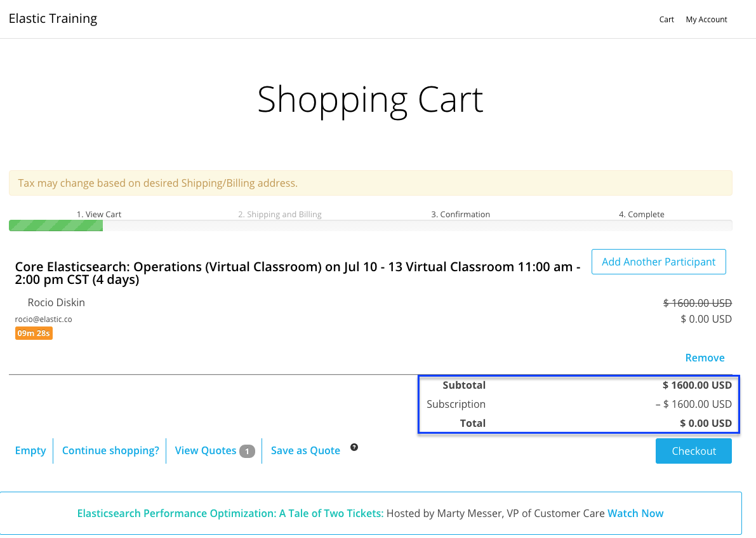Select the 4. Complete step
Viewport: 756px width, 538px height.
coord(641,214)
